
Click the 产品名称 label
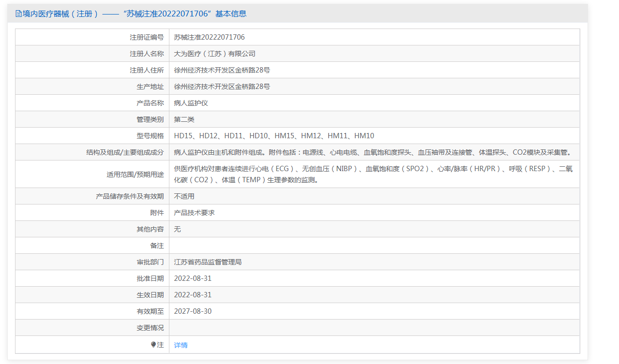pyautogui.click(x=150, y=103)
